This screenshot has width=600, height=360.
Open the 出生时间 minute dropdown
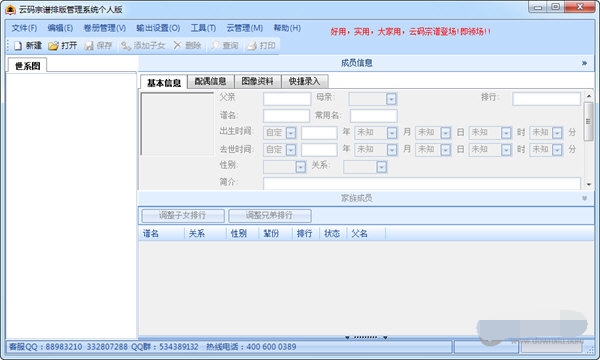point(557,133)
